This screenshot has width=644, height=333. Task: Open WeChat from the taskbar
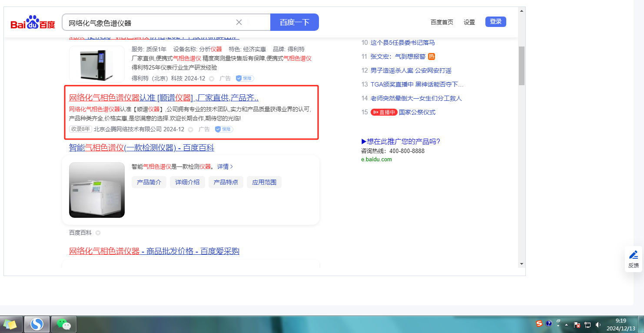pos(64,324)
